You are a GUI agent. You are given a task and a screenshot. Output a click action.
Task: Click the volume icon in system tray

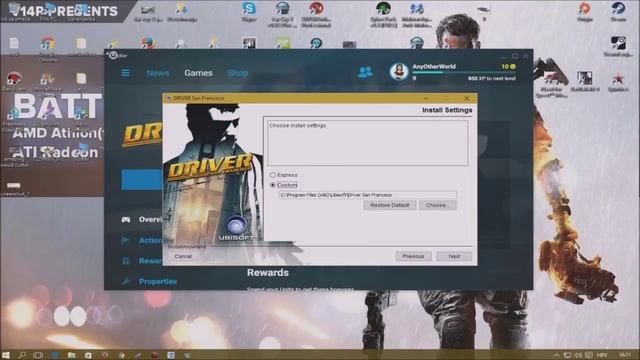[578, 355]
